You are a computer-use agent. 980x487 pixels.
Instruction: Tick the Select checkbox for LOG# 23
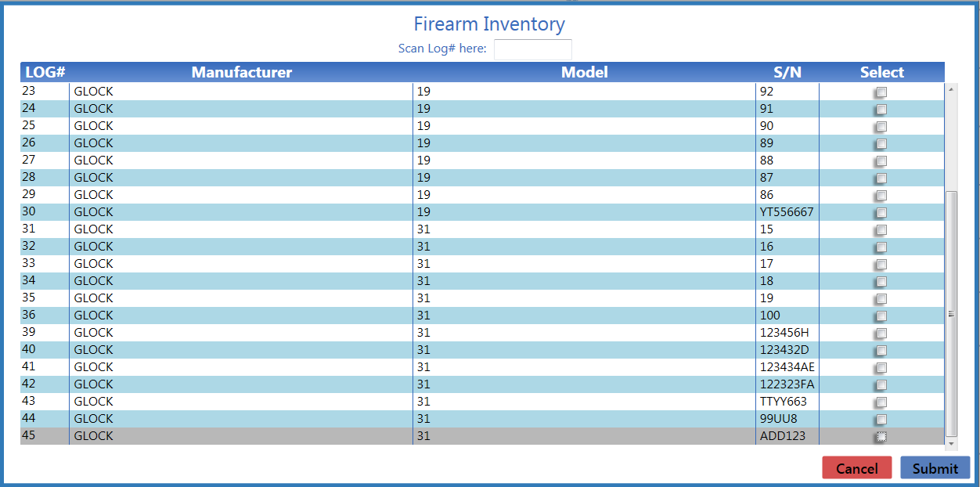[881, 92]
